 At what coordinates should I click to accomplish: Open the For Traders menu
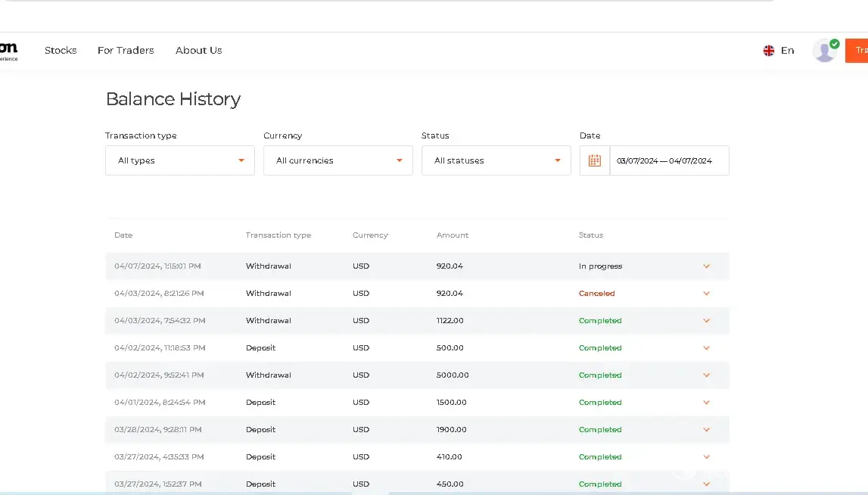126,51
